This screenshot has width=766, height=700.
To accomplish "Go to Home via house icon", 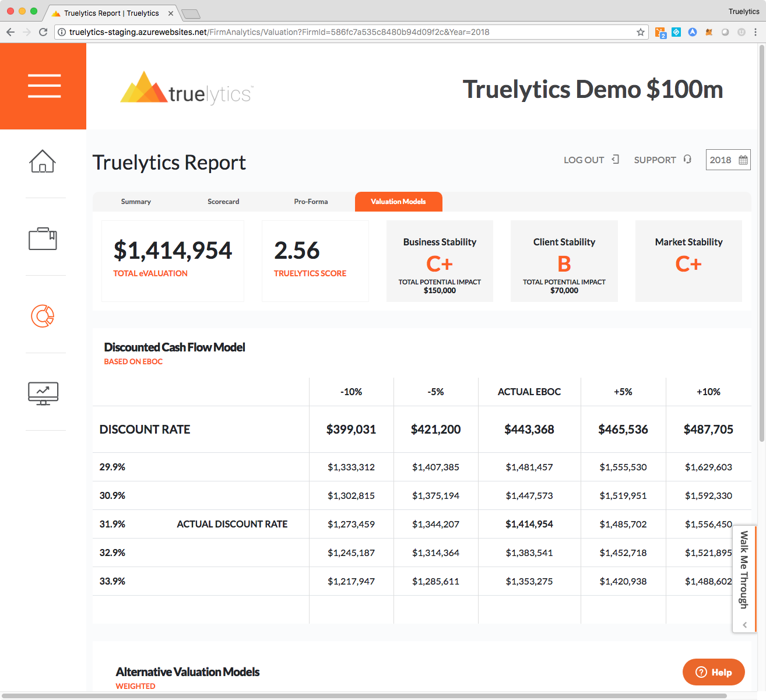I will (43, 161).
